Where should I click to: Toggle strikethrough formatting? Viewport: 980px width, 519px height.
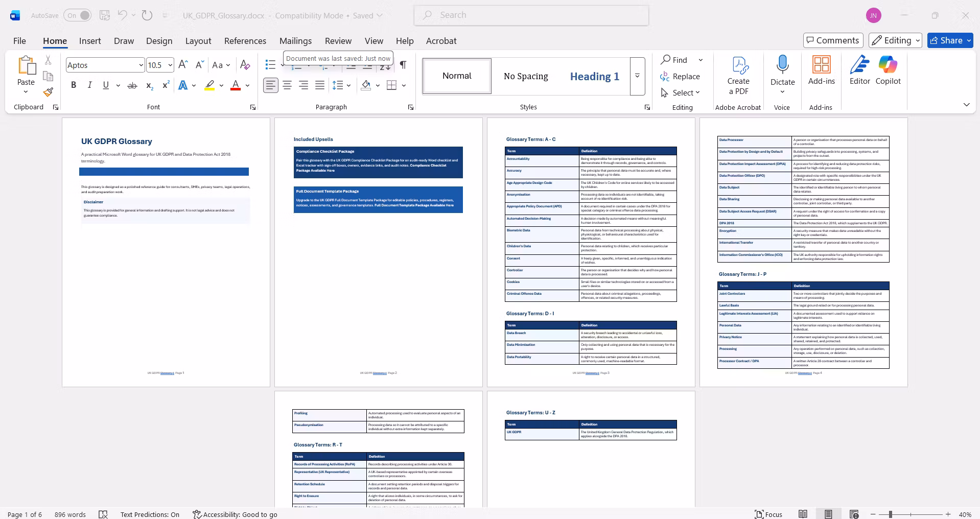pos(132,85)
